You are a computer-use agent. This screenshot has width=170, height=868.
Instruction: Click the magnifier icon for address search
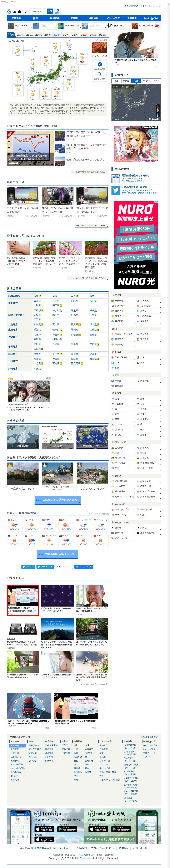point(100,74)
